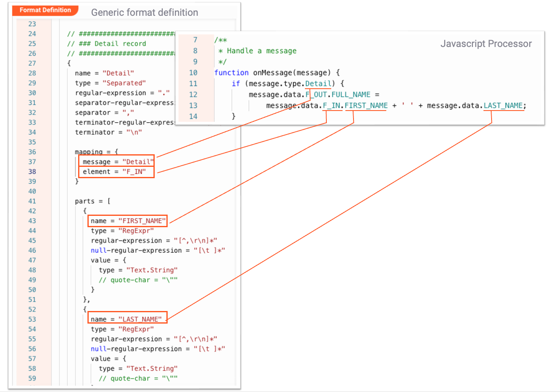Select line number 36 in the format definition
The image size is (560, 392).
(32, 152)
